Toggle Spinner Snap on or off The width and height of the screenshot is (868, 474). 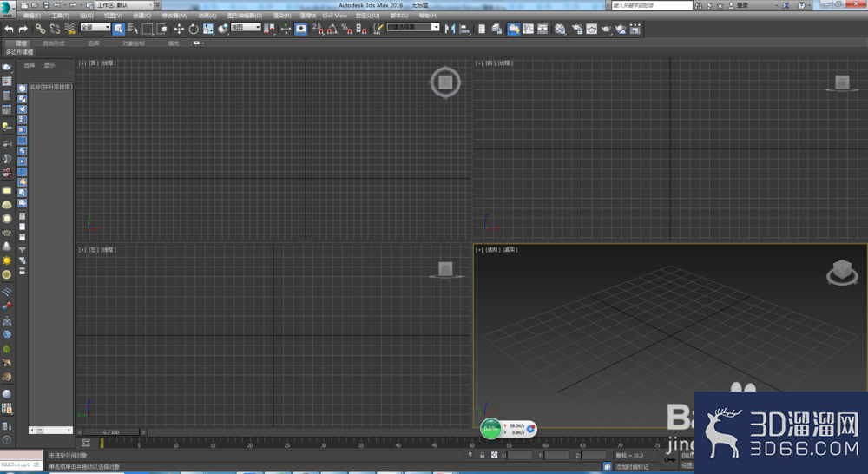[361, 29]
